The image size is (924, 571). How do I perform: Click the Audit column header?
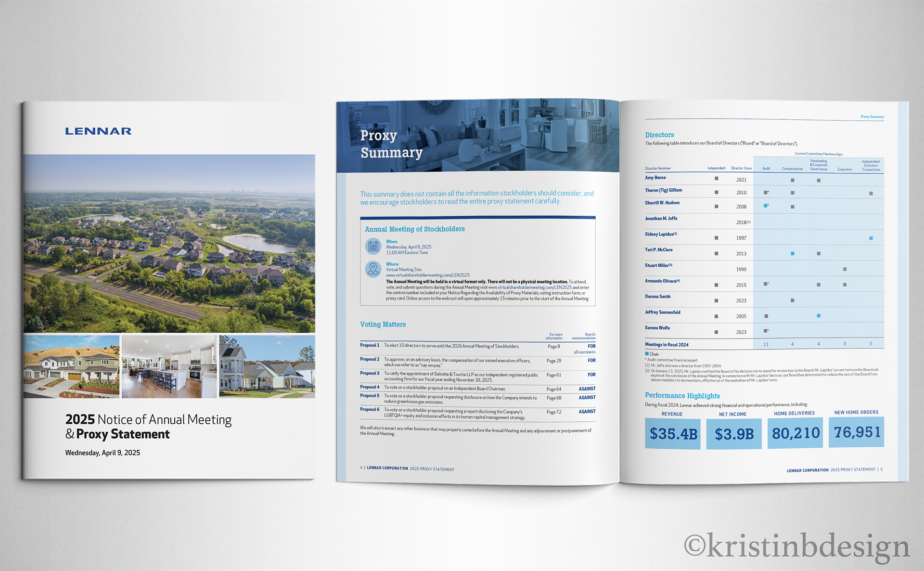[x=766, y=169]
